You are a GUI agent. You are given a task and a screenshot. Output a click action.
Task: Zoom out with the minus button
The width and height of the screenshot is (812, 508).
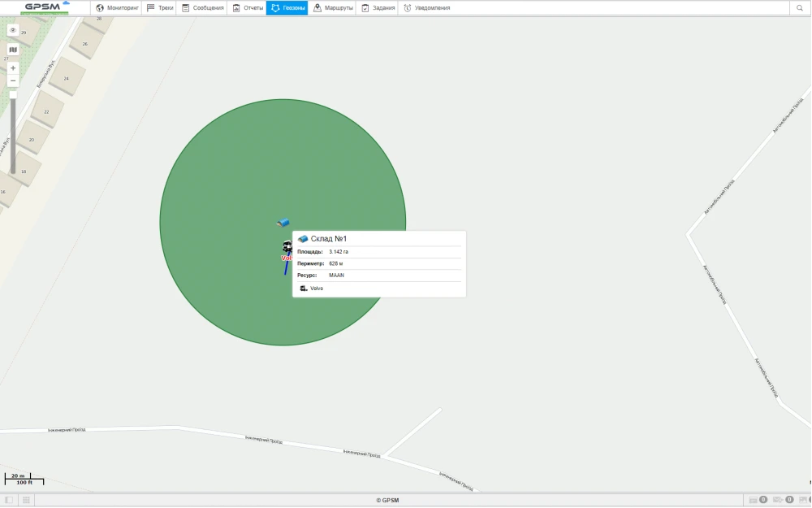pos(13,81)
